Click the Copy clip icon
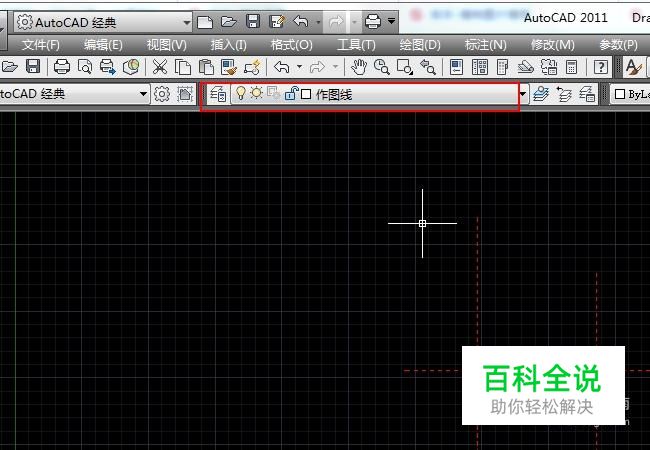 click(183, 67)
